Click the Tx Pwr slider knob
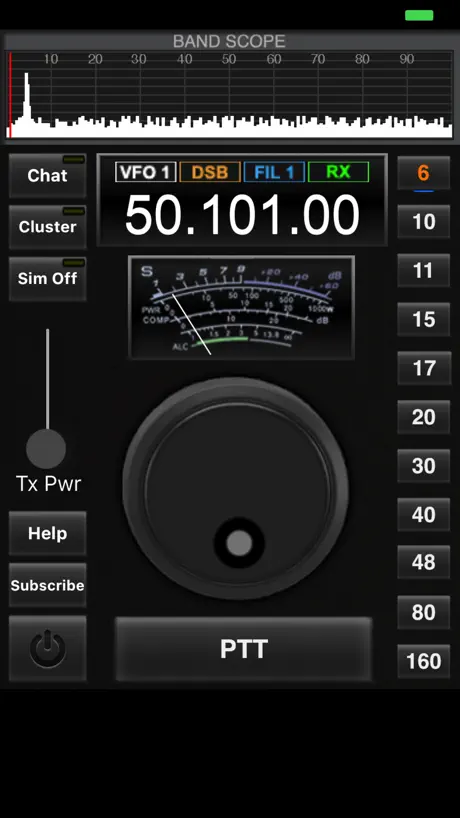The image size is (460, 818). pyautogui.click(x=46, y=449)
